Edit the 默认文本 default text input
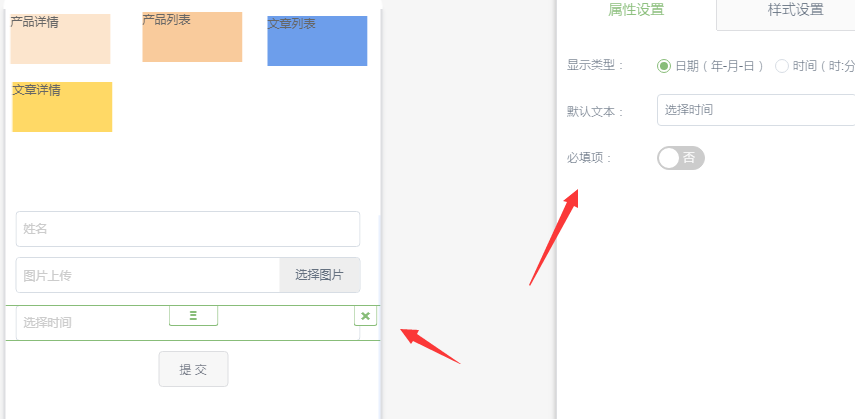Viewport: 855px width, 419px height. click(755, 110)
